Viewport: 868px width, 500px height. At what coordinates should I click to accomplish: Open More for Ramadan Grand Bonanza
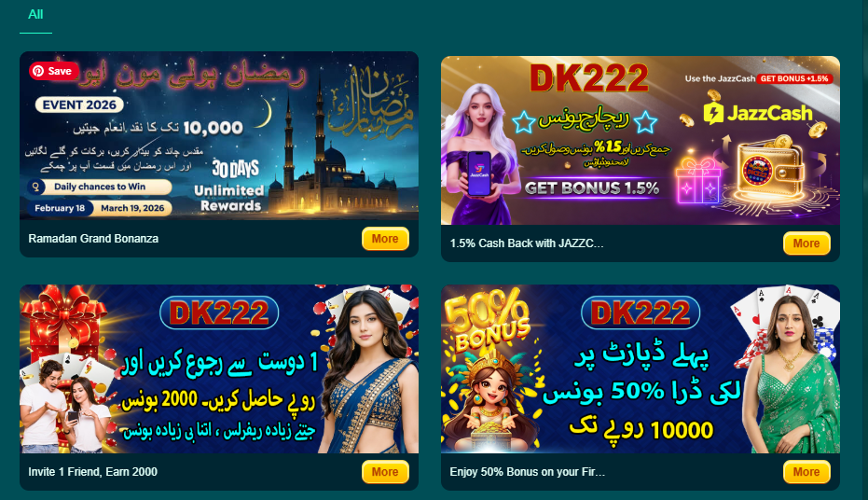[385, 239]
